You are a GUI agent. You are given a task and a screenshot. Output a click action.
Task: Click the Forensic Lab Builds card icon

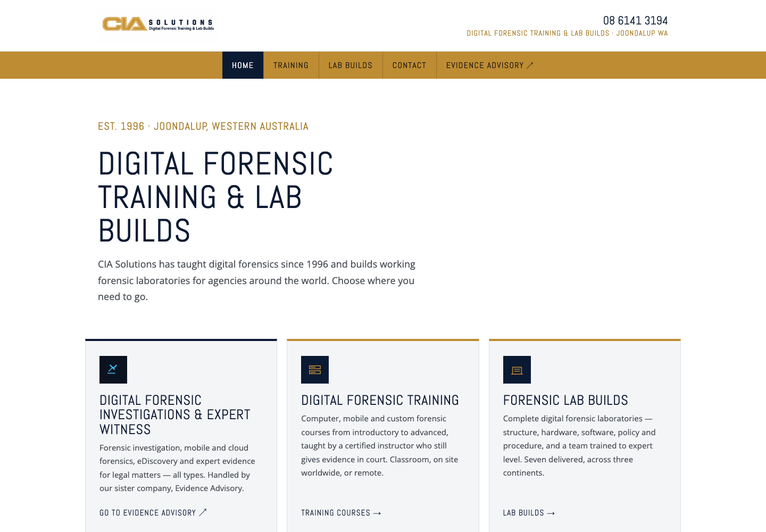[x=517, y=370]
